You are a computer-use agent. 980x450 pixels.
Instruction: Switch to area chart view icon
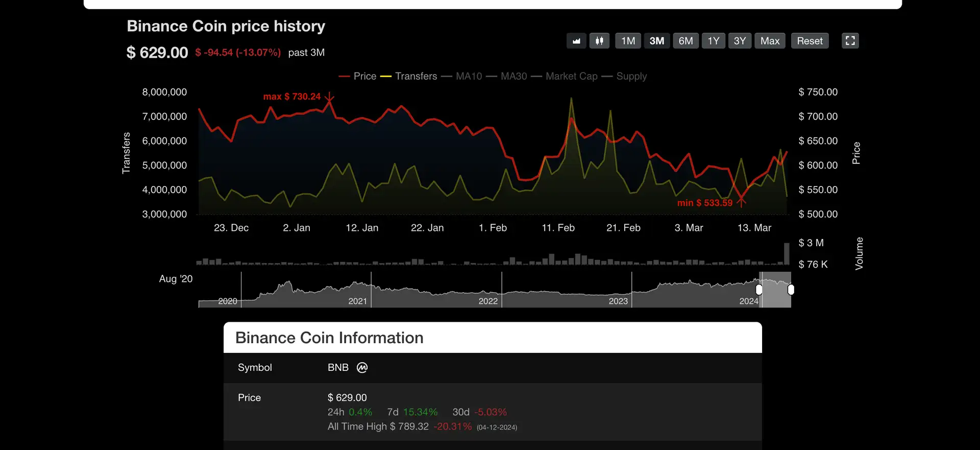[576, 41]
